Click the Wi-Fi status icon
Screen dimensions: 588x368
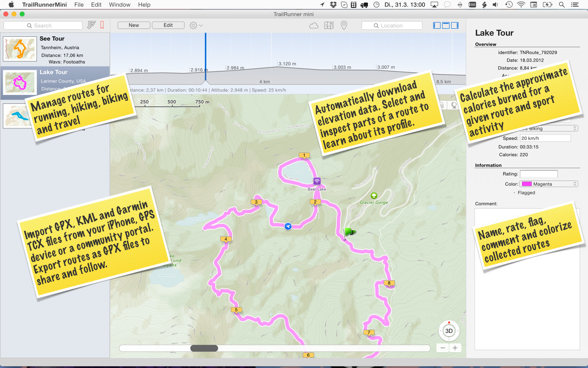521,4
